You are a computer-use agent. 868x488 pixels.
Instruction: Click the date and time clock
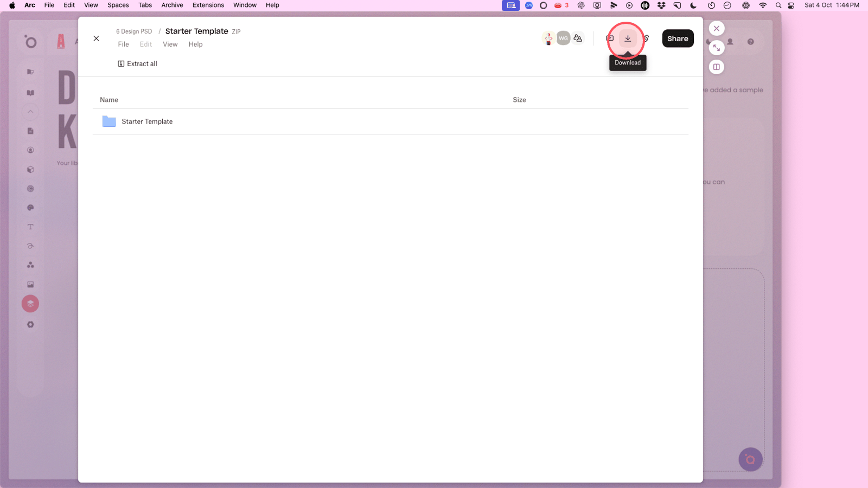(832, 5)
